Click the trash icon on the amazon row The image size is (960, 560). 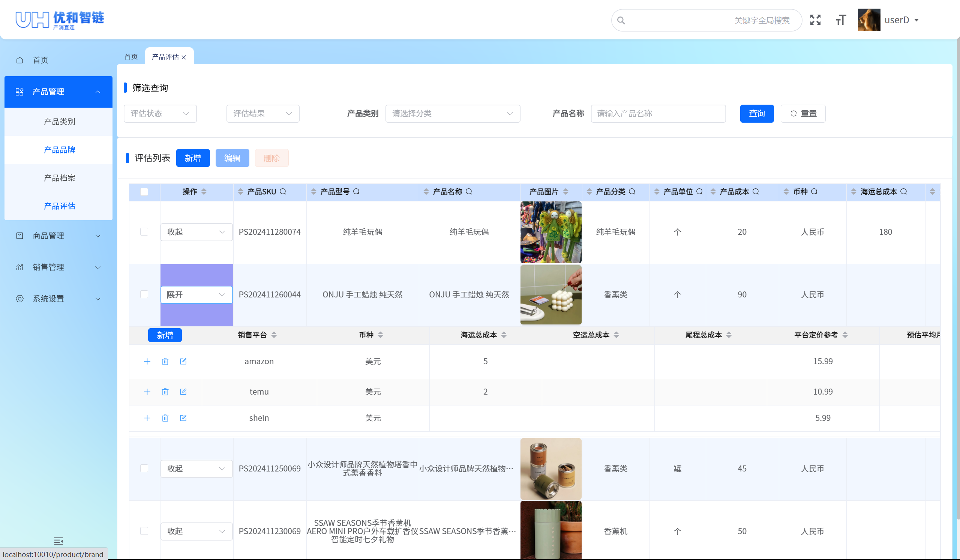[x=165, y=361]
